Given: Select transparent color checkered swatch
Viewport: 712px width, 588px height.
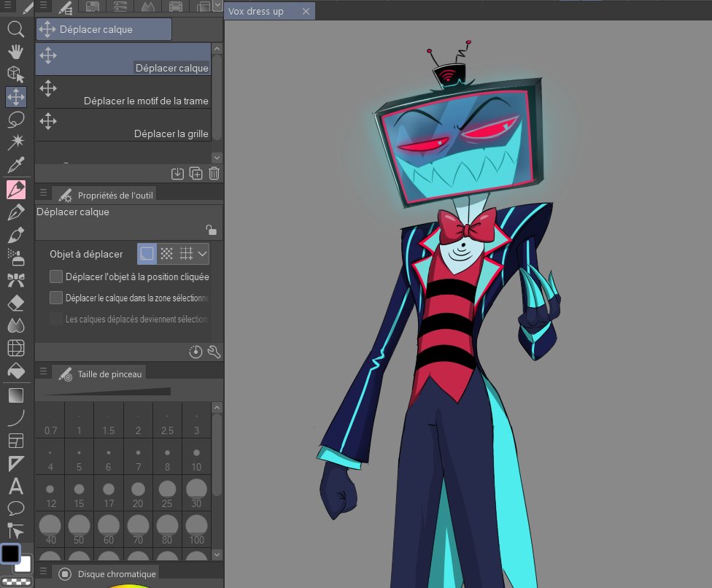Looking at the screenshot, I should coord(17,581).
